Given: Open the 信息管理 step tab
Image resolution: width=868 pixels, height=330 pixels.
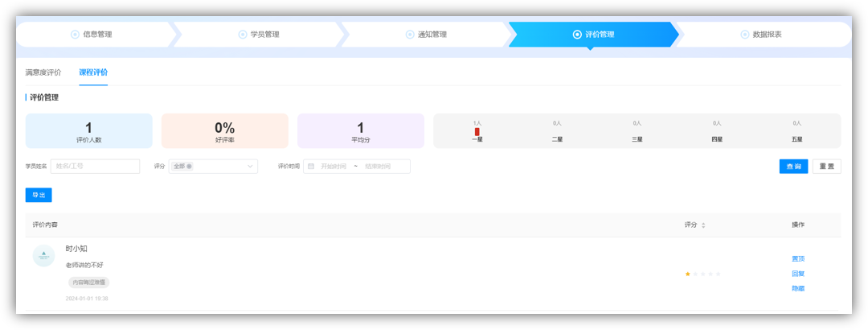Looking at the screenshot, I should tap(95, 35).
